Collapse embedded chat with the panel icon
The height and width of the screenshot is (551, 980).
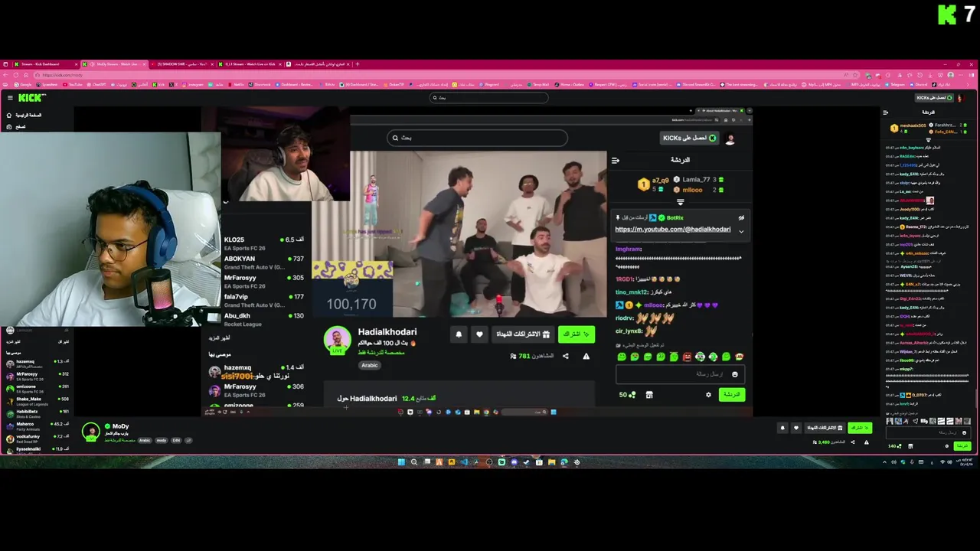click(615, 160)
